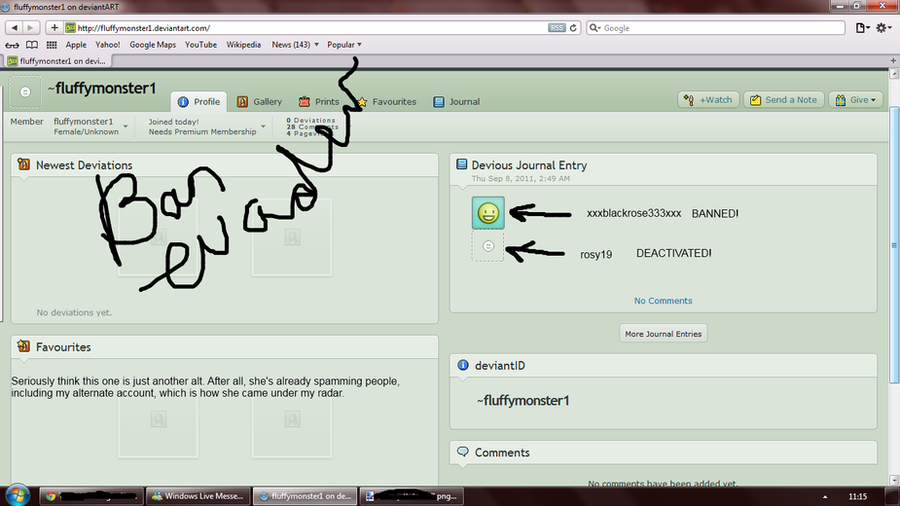This screenshot has width=900, height=506.
Task: Click the scrollbar down arrow
Action: 894,480
